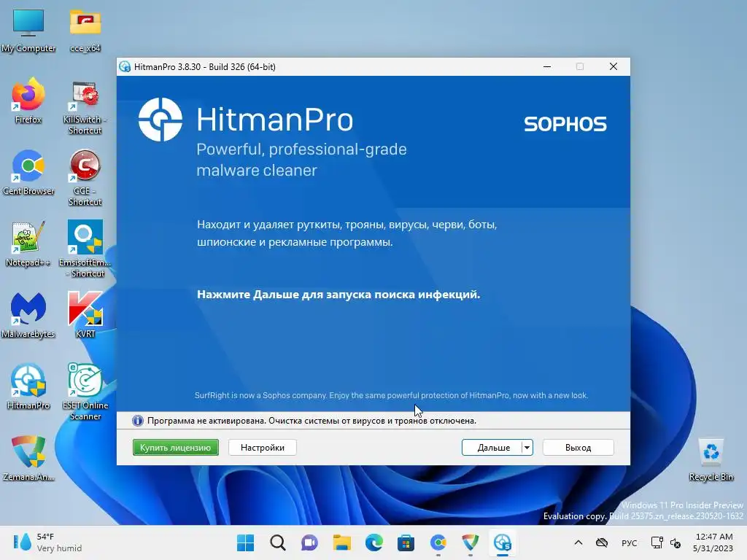
Task: Click the green Купить лицензию button
Action: click(175, 448)
